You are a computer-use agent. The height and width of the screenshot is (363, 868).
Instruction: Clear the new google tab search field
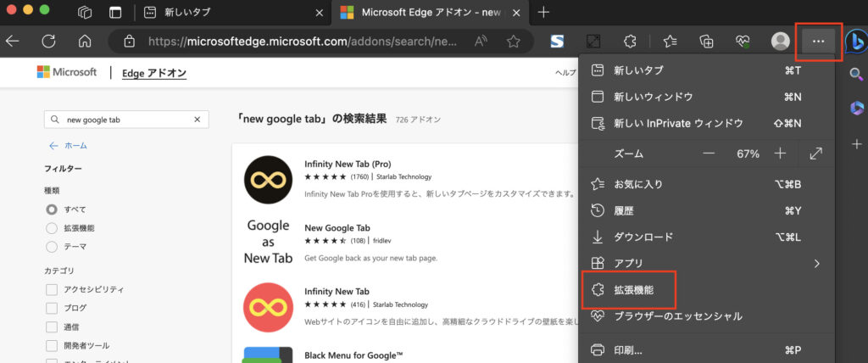tap(198, 120)
